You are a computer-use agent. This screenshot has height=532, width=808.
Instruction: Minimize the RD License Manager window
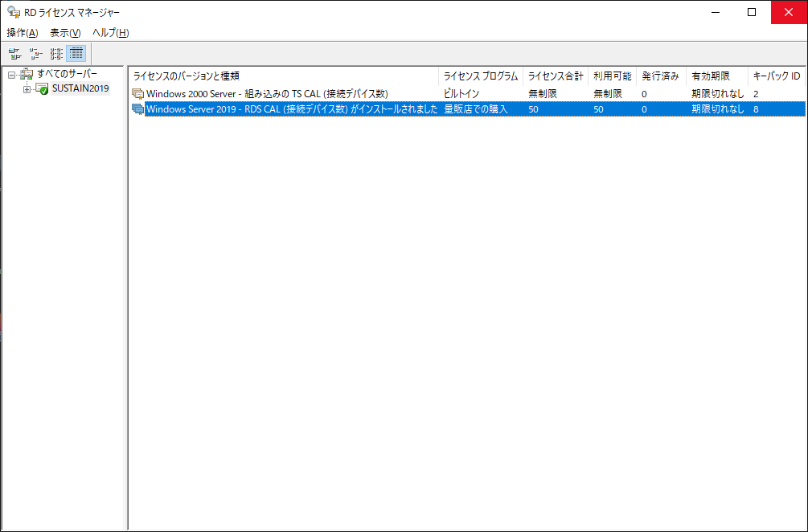(716, 12)
